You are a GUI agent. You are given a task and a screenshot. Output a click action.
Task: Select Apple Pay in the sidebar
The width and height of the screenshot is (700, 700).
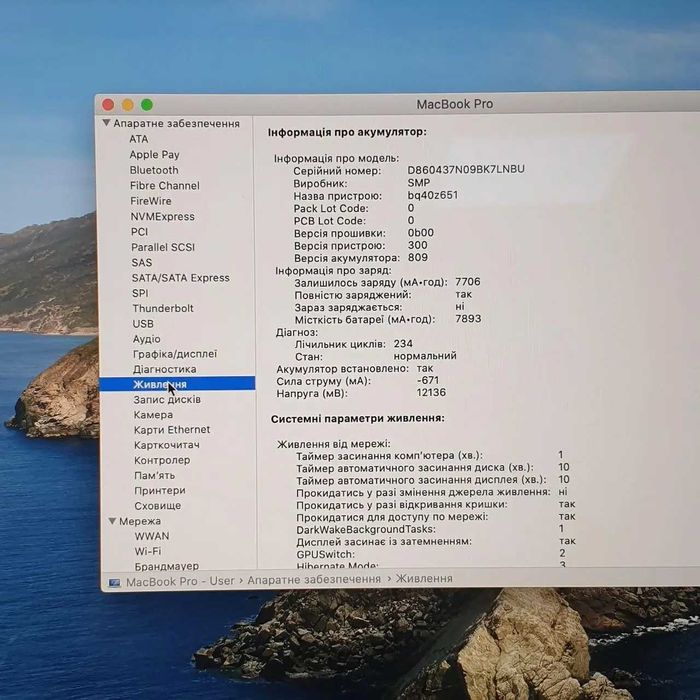pyautogui.click(x=154, y=154)
